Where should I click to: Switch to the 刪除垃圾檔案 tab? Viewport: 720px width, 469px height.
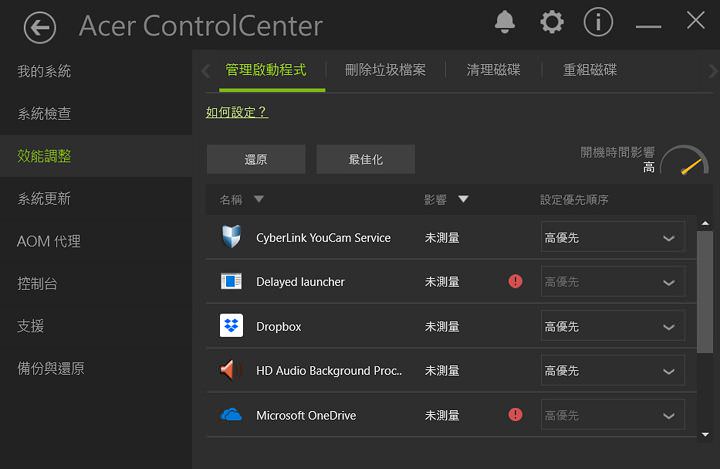pos(385,70)
